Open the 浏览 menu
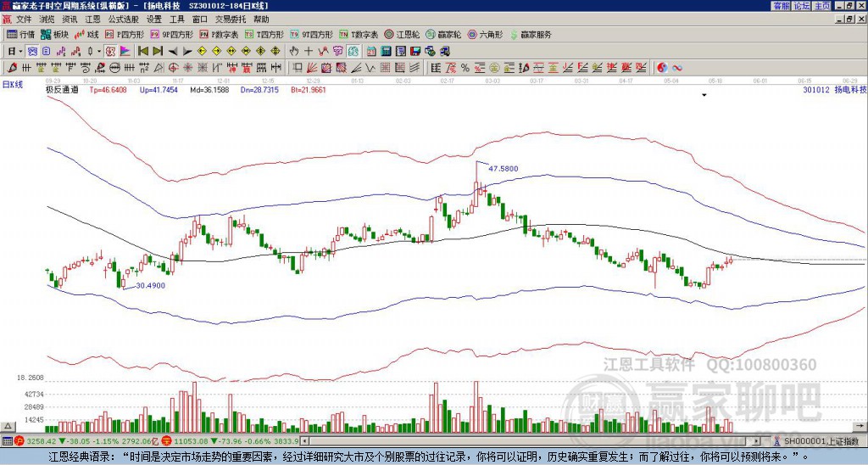This screenshot has width=868, height=465. pos(47,20)
